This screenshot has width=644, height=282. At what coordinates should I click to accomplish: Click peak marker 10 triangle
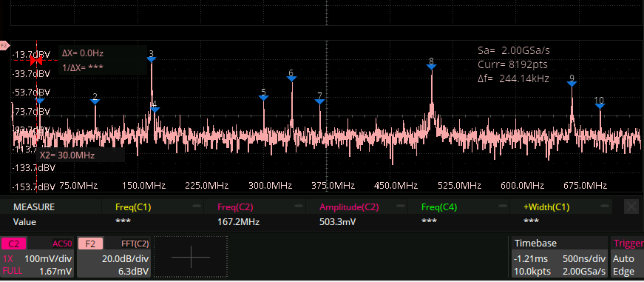click(x=600, y=107)
